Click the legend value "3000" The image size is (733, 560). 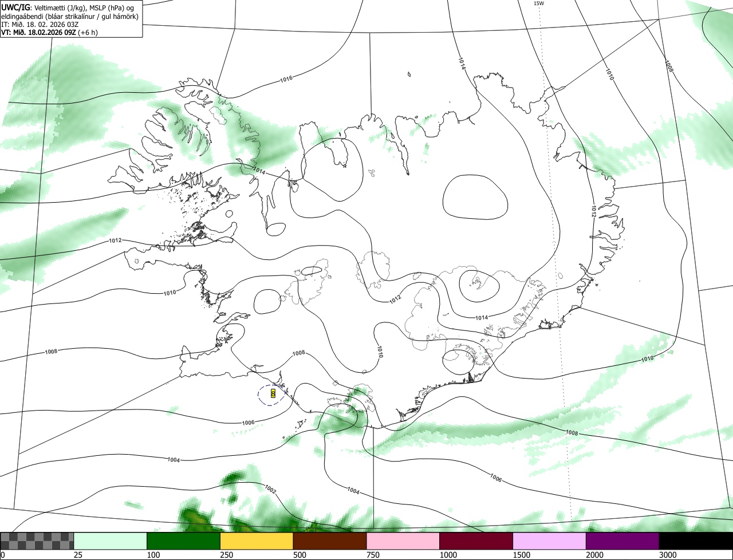click(x=668, y=555)
